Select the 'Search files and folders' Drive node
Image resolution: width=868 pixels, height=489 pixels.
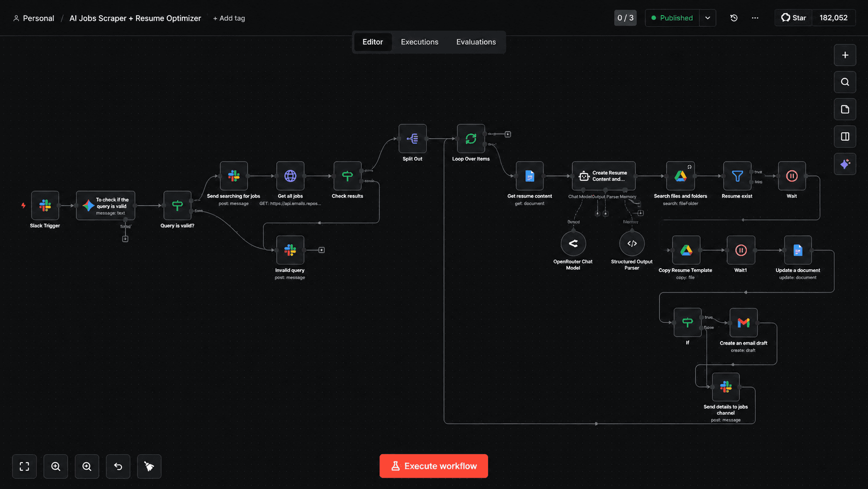681,176
